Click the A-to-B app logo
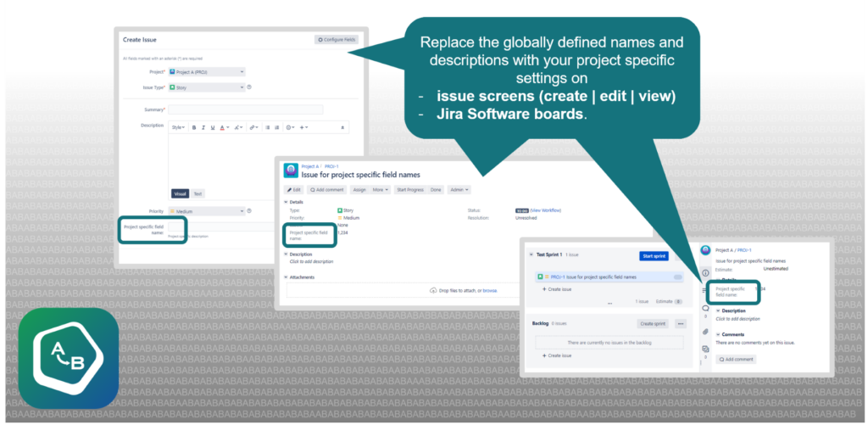This screenshot has width=868, height=425. [x=69, y=359]
